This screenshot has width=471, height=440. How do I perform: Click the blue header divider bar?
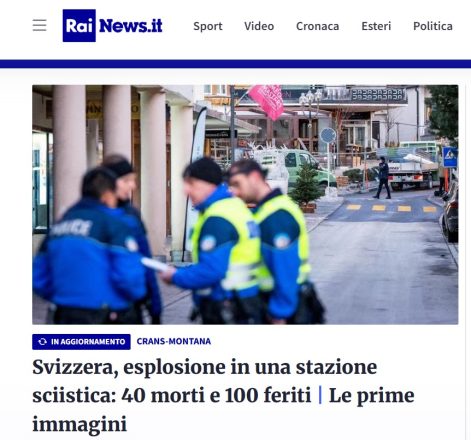pyautogui.click(x=235, y=64)
